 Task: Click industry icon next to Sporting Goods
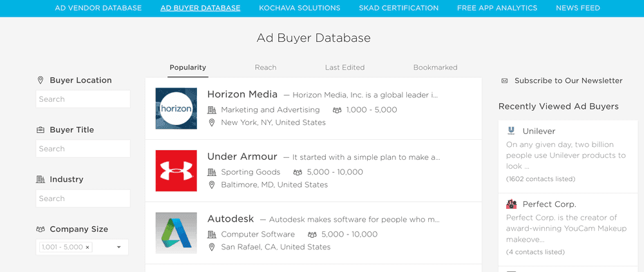point(211,172)
